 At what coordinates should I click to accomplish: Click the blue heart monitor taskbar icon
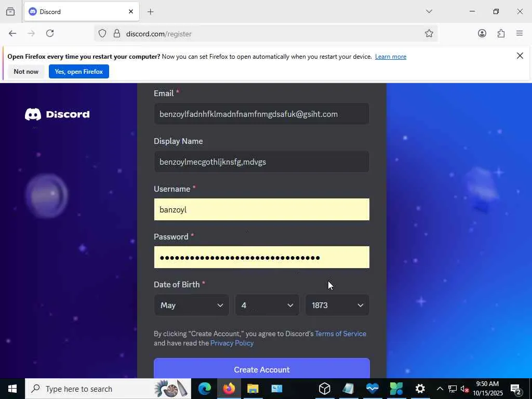[x=372, y=389]
